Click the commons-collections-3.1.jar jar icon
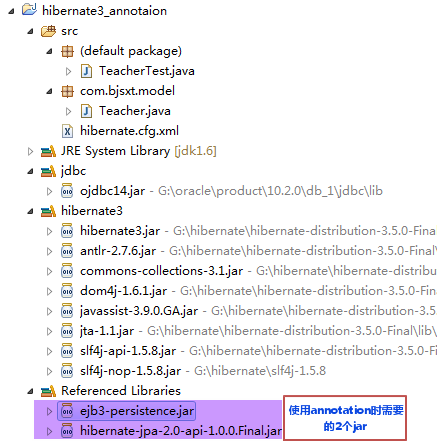 click(67, 271)
